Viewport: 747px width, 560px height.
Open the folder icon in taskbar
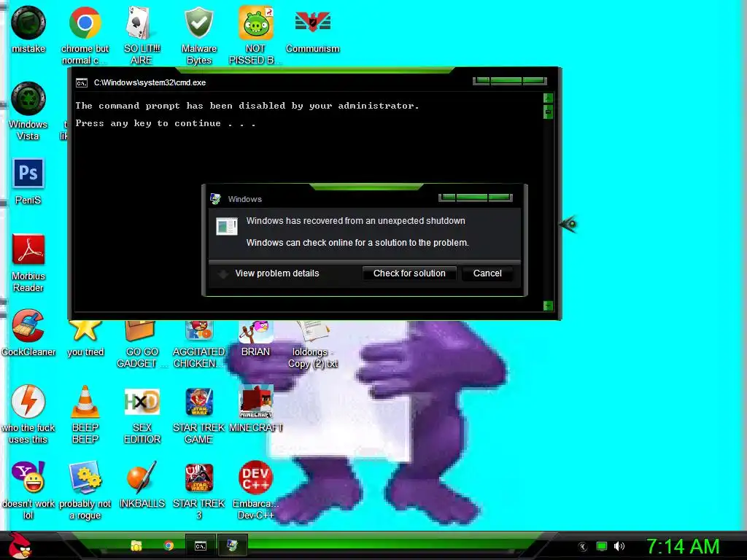(x=136, y=545)
